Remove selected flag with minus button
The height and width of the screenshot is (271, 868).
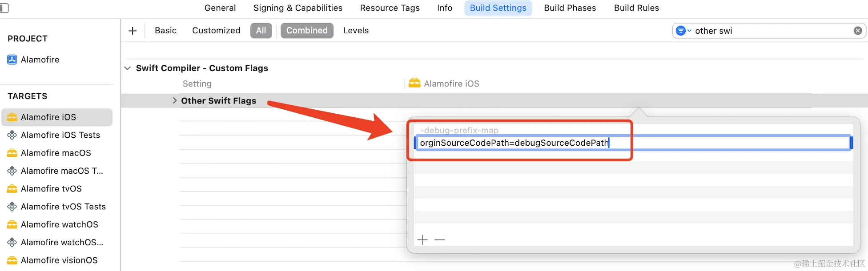click(440, 240)
